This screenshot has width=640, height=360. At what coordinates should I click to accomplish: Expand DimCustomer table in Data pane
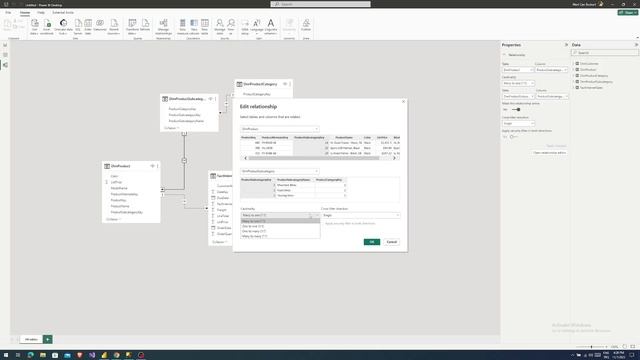[573, 64]
